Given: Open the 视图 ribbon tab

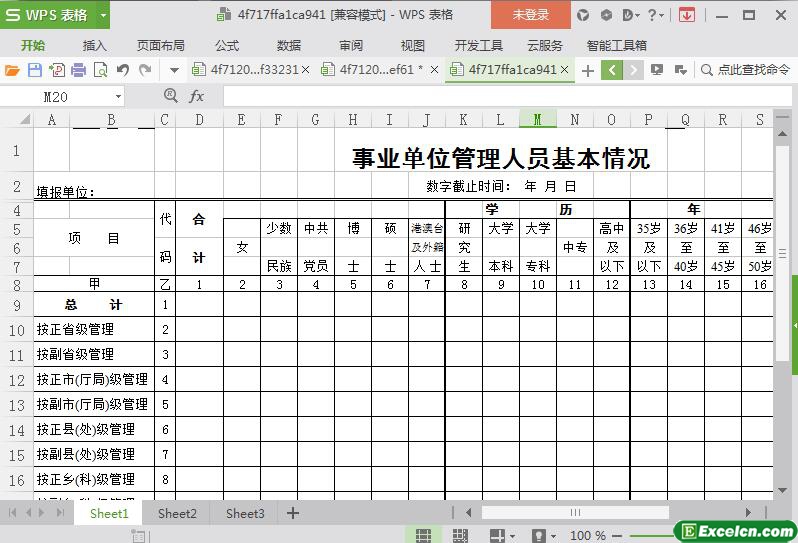Looking at the screenshot, I should tap(413, 46).
